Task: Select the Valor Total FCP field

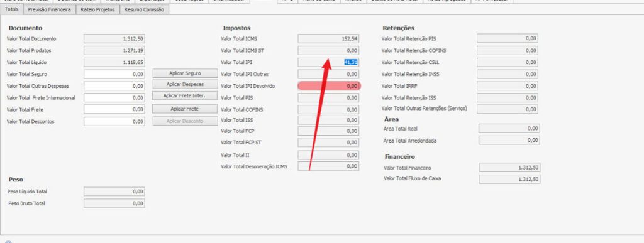Action: click(328, 131)
